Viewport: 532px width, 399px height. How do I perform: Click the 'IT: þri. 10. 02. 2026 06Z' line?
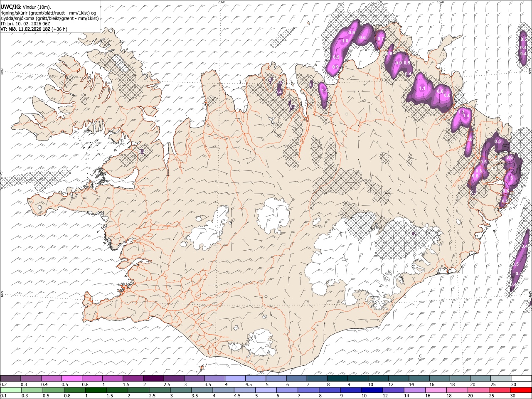25,24
